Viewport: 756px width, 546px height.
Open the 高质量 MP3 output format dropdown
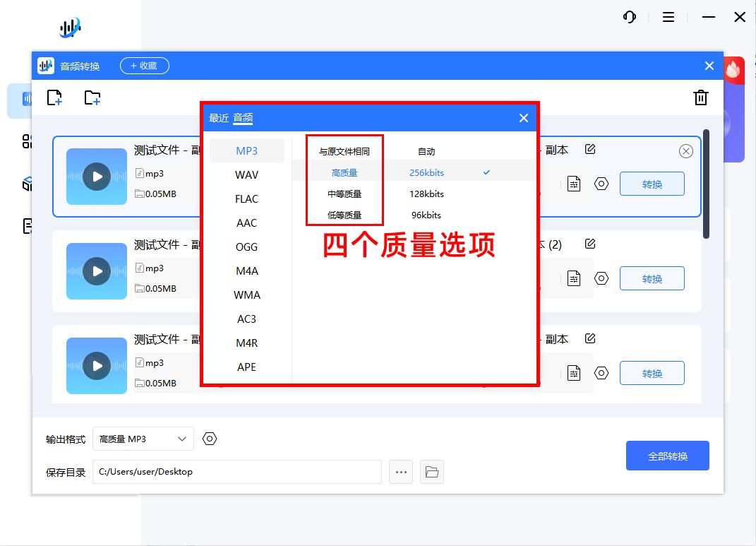[143, 439]
